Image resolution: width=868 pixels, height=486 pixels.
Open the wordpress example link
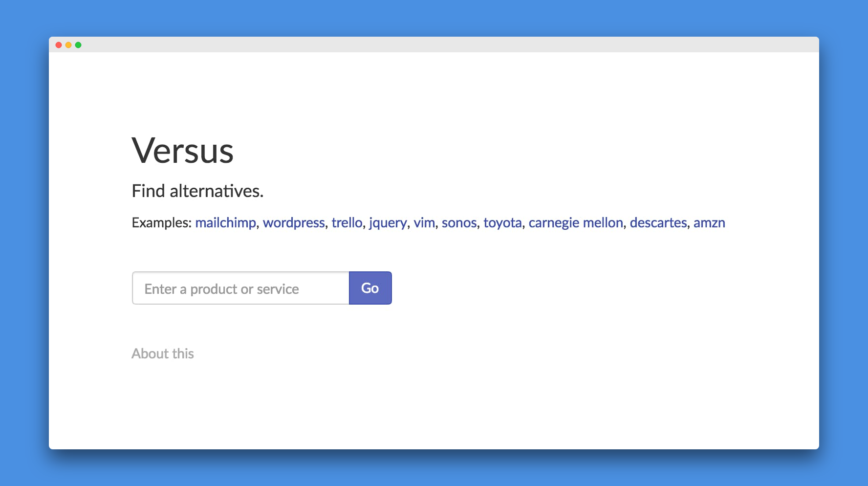pyautogui.click(x=294, y=223)
